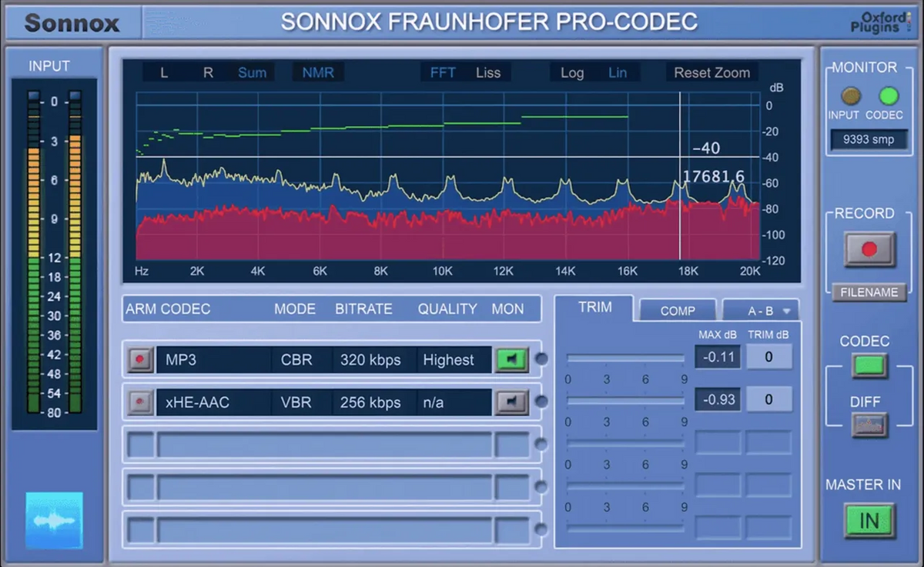The height and width of the screenshot is (567, 924).
Task: Click the FILENAME button under Record
Action: point(869,292)
